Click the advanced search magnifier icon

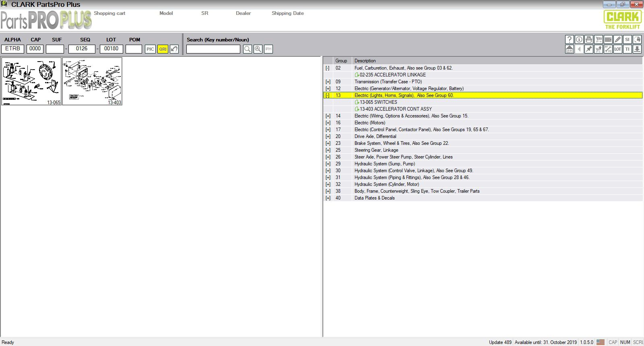258,49
